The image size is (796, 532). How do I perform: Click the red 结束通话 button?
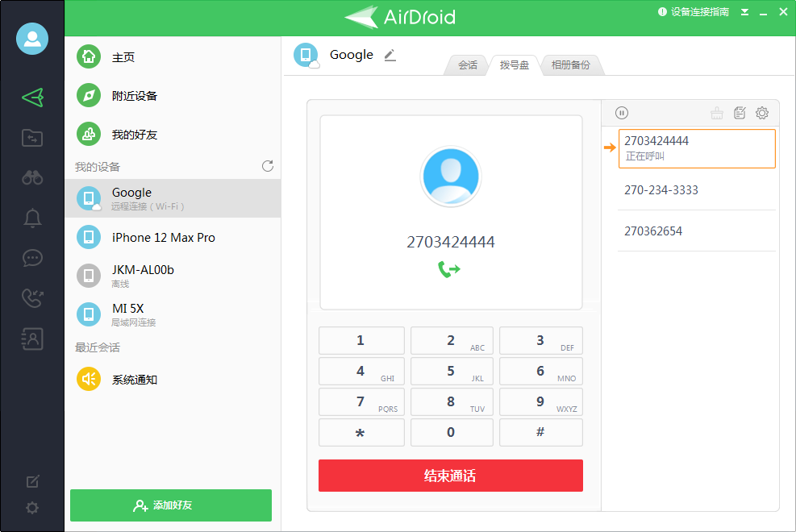[450, 476]
